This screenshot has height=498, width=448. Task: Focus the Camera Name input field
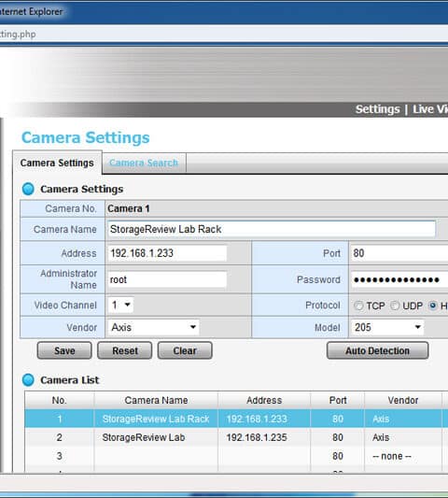[272, 229]
